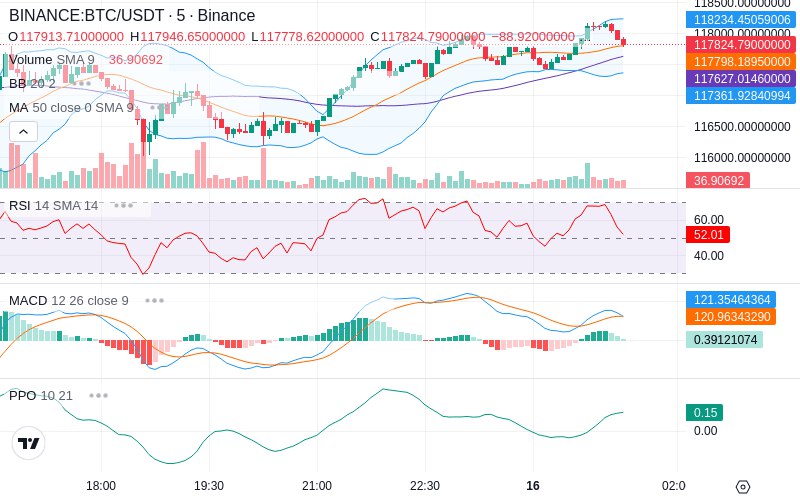Click the histogram 0.39121074 value label
This screenshot has width=800, height=500.
(x=724, y=340)
